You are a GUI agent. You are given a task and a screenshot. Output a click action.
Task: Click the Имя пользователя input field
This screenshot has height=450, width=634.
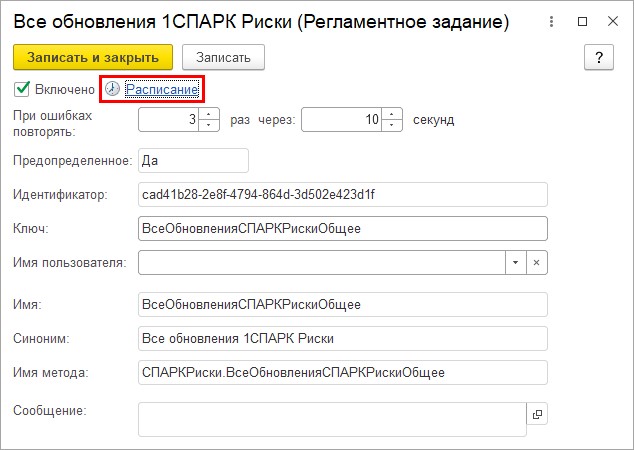[322, 262]
